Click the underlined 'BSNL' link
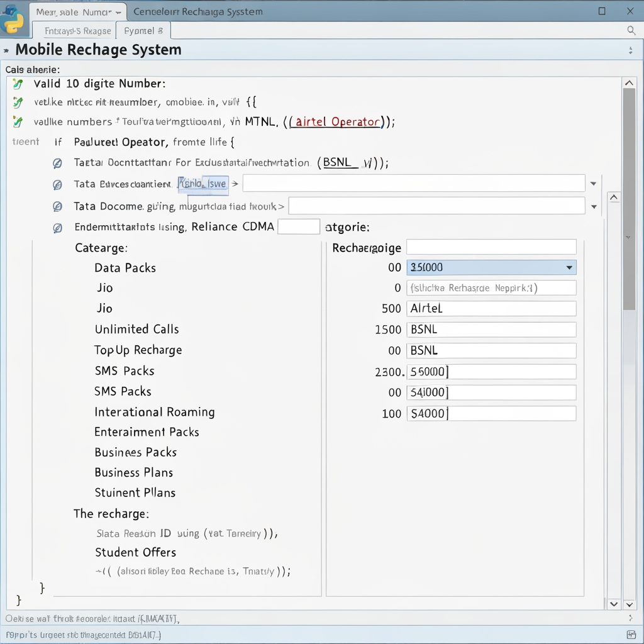The height and width of the screenshot is (644, 644). tap(337, 162)
